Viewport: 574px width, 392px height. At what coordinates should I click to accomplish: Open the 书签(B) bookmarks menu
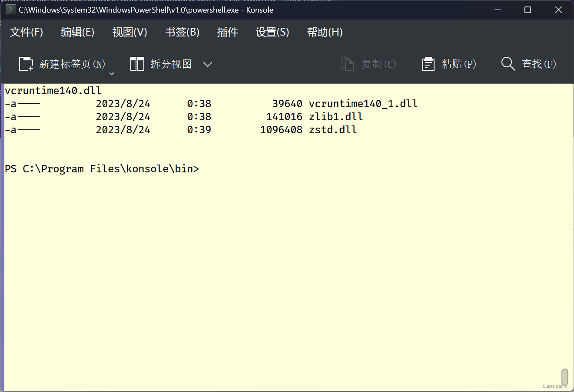click(182, 32)
